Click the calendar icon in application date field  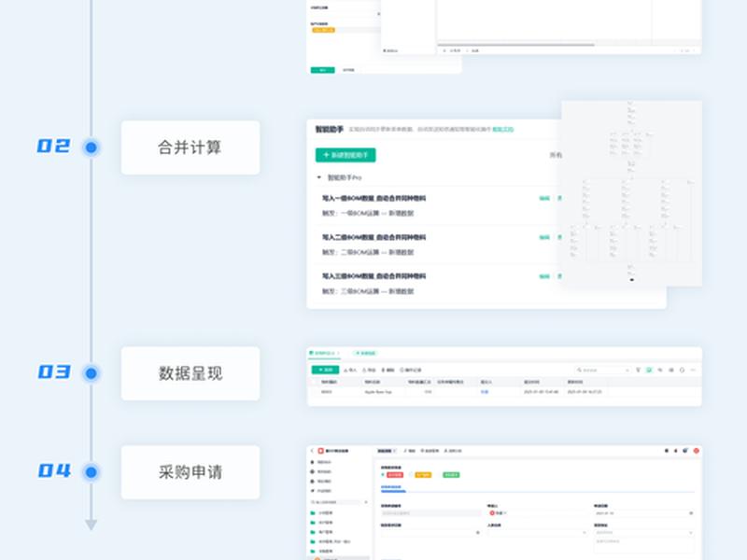pos(691,513)
